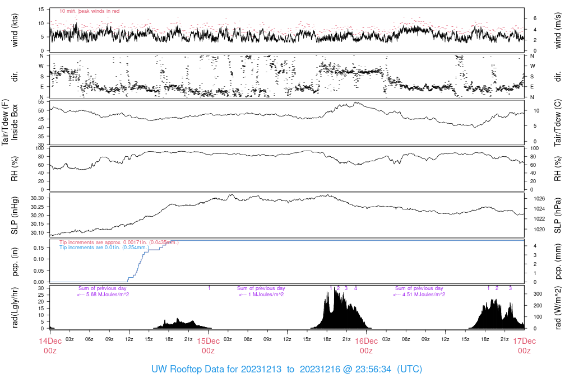Click the "wind (m/s)" axis label
The height and width of the screenshot is (392, 574).
click(x=558, y=30)
